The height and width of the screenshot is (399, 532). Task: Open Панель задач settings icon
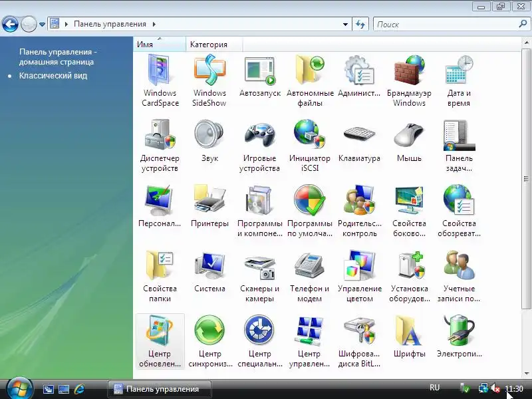click(x=459, y=146)
